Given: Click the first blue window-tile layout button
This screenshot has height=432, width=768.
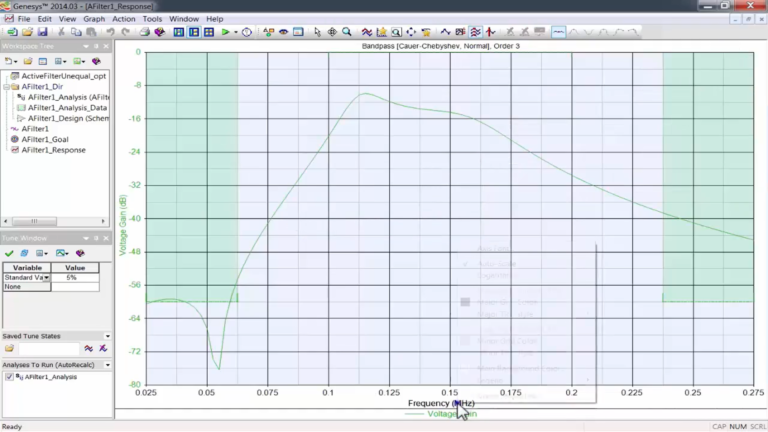Looking at the screenshot, I should pos(179,32).
